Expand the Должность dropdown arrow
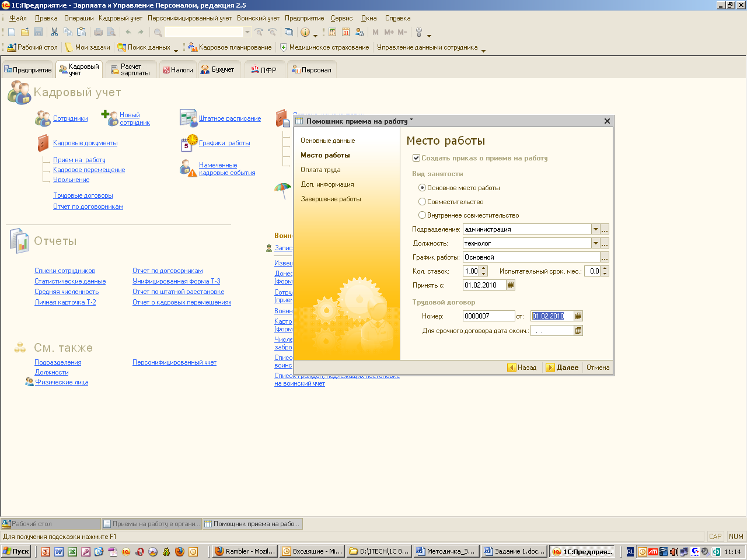Screen dimensions: 747x560 click(595, 243)
